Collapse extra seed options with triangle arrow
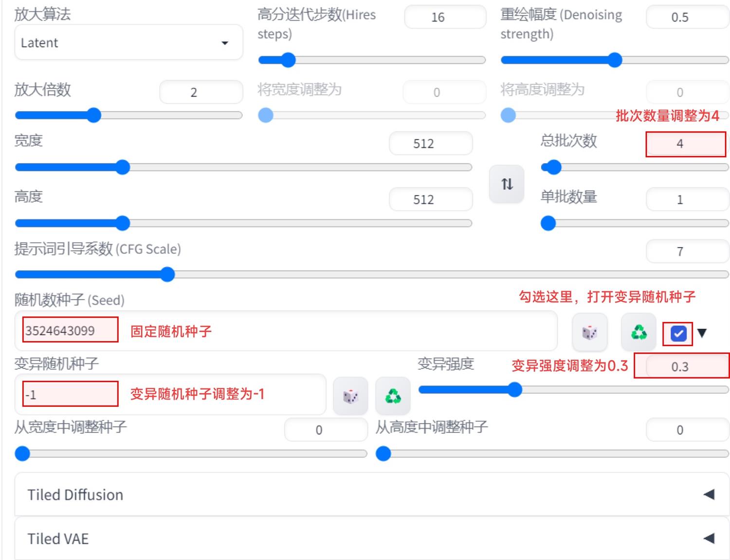The height and width of the screenshot is (560, 730). click(x=701, y=333)
